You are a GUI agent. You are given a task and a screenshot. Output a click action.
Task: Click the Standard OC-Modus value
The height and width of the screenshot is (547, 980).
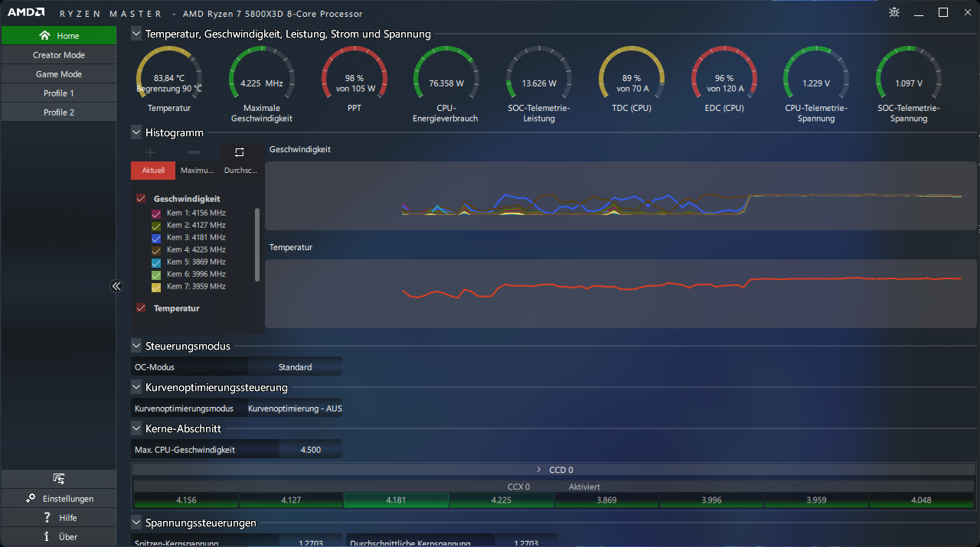click(x=295, y=367)
